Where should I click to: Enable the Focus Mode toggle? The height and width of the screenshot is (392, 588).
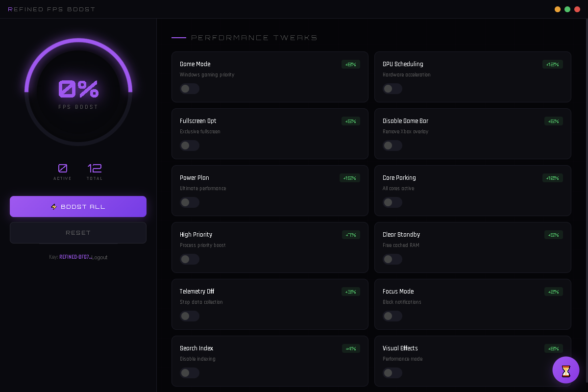click(x=392, y=316)
